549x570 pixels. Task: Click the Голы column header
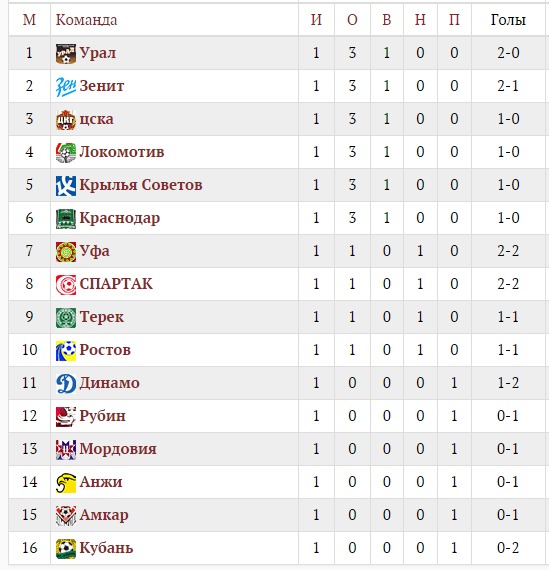(x=508, y=20)
